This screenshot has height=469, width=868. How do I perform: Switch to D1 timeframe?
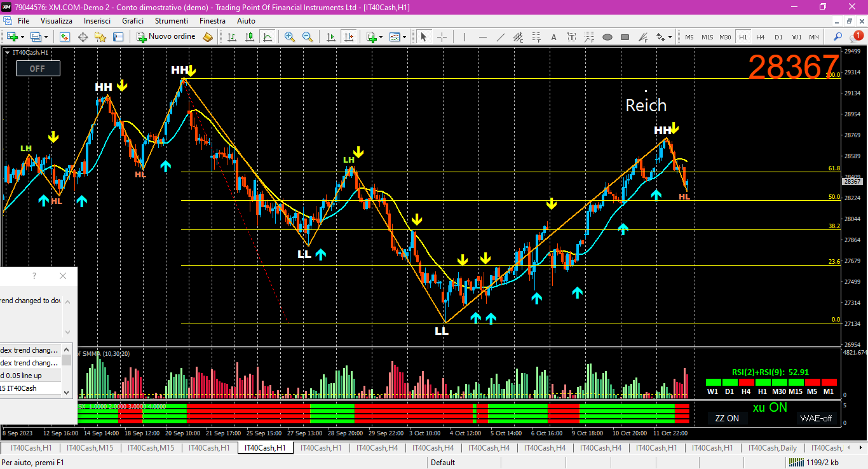click(778, 37)
